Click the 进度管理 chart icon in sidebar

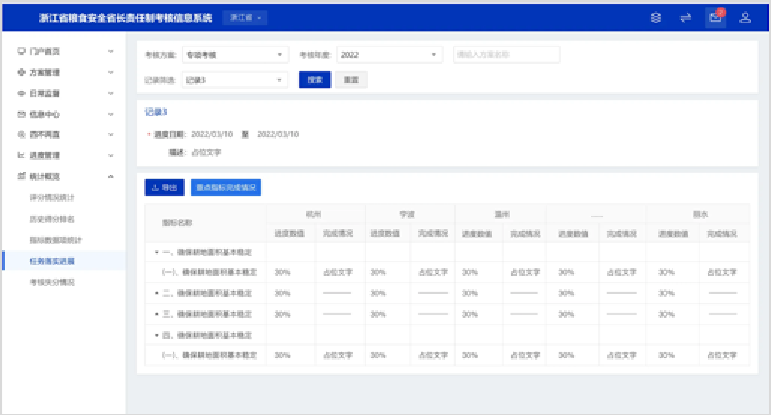[x=21, y=155]
